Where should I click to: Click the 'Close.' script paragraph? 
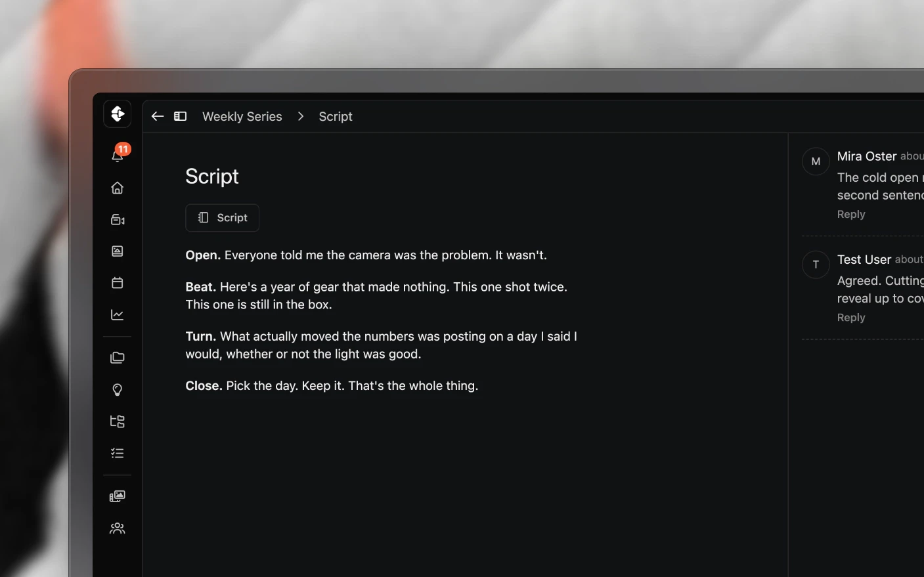[x=332, y=386]
